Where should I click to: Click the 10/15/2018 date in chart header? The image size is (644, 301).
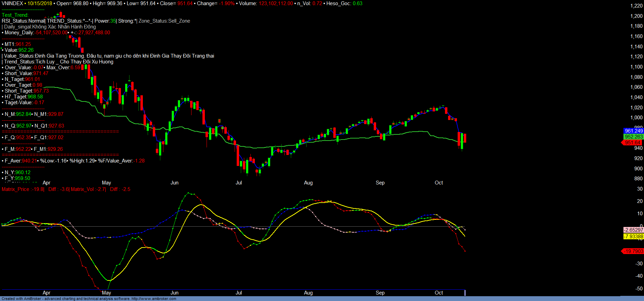pos(40,3)
